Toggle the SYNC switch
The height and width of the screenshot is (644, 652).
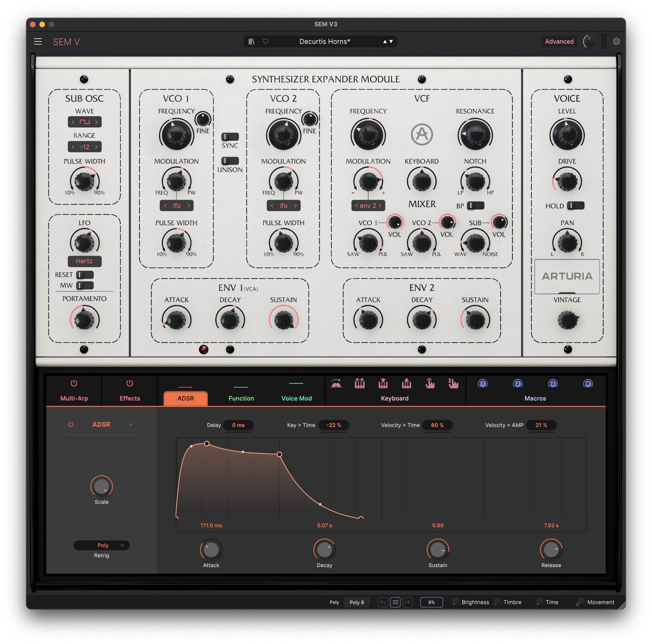(x=230, y=137)
